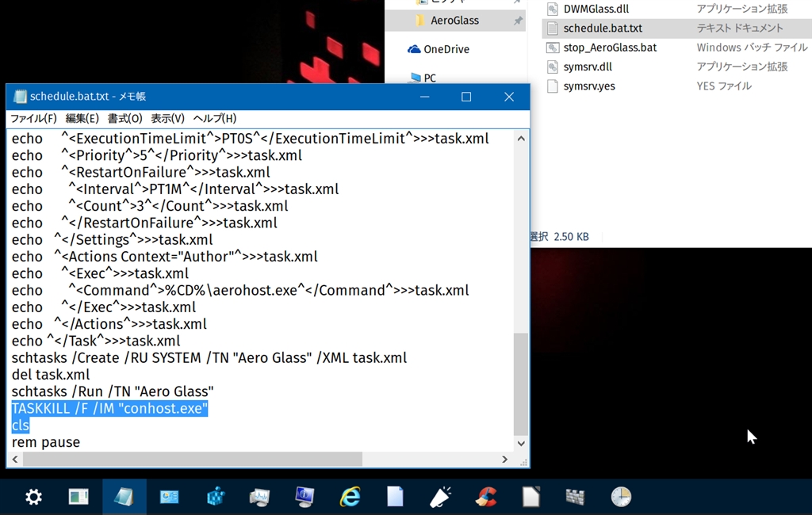
Task: Launch CCleaner from the taskbar
Action: (x=486, y=498)
